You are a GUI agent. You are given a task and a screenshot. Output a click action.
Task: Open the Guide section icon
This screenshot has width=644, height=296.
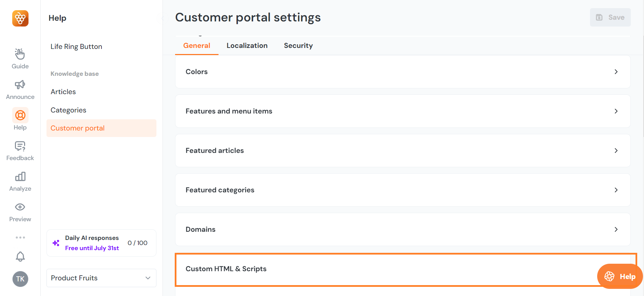[x=20, y=54]
